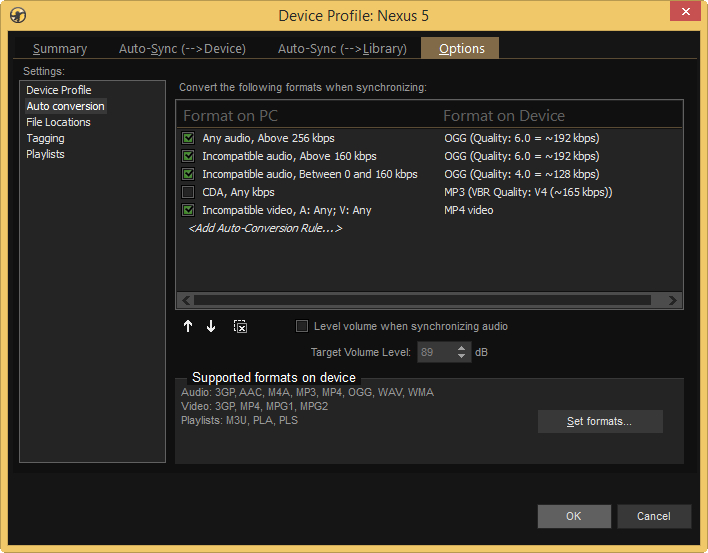The width and height of the screenshot is (708, 553).
Task: Select Device Profile in Settings list
Action: point(59,90)
